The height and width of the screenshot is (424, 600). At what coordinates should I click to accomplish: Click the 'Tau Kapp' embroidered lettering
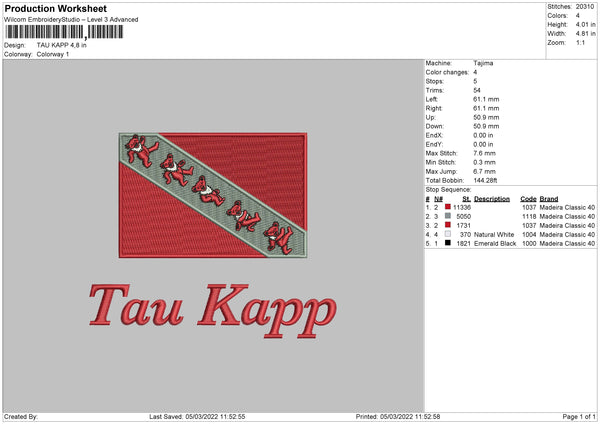pos(213,311)
